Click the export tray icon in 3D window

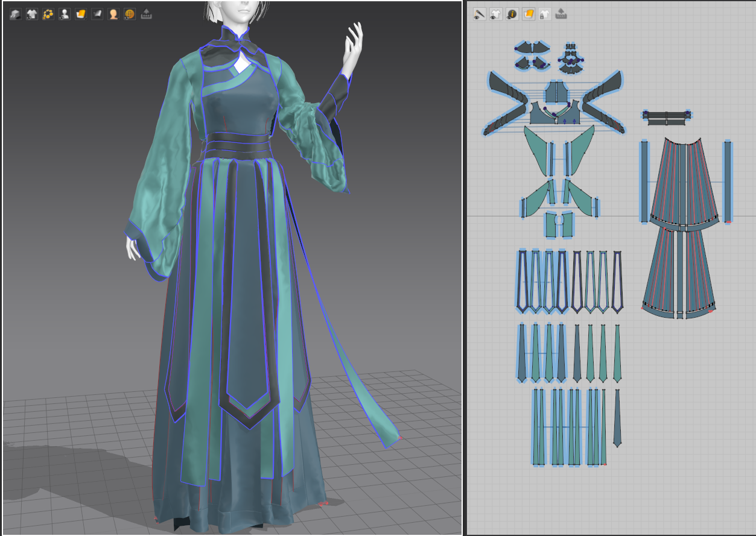[146, 14]
